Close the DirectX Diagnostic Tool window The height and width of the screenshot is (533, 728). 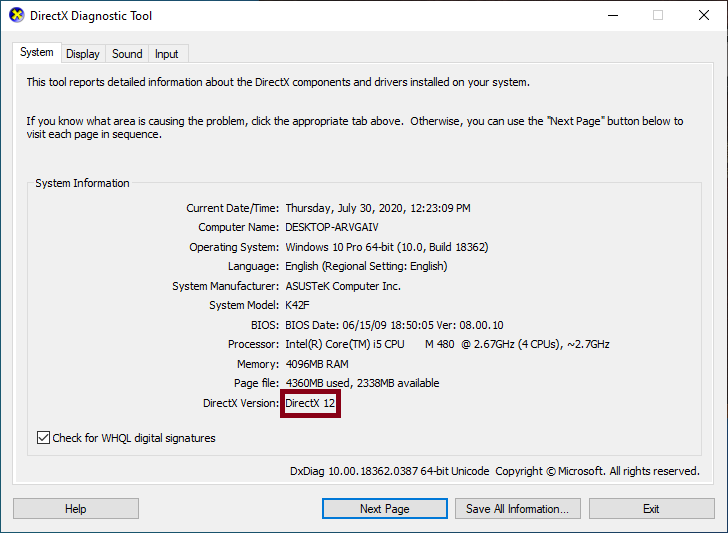pyautogui.click(x=704, y=15)
